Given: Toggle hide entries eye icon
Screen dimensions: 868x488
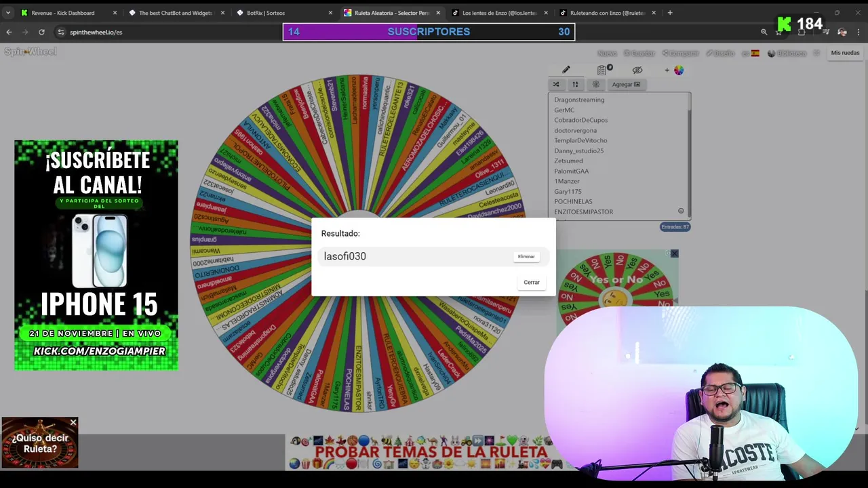Looking at the screenshot, I should (637, 70).
